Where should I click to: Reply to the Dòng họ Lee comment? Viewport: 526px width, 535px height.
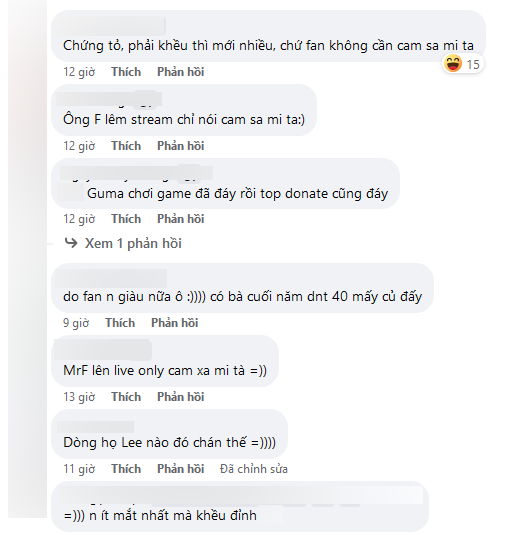tap(180, 469)
